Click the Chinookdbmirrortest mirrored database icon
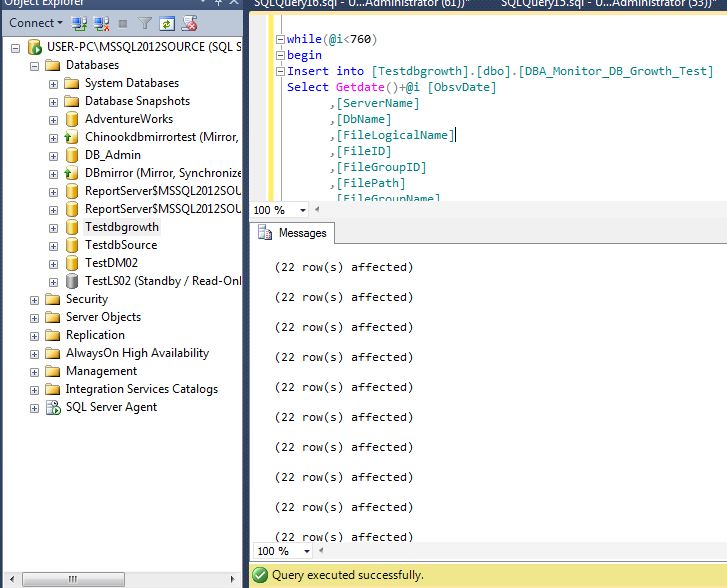Screen dimensions: 727x588 click(71, 137)
